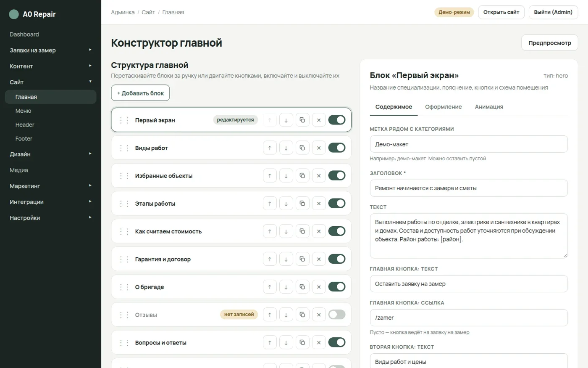
Task: Expand the Маркетинг sidebar section
Action: tap(50, 186)
